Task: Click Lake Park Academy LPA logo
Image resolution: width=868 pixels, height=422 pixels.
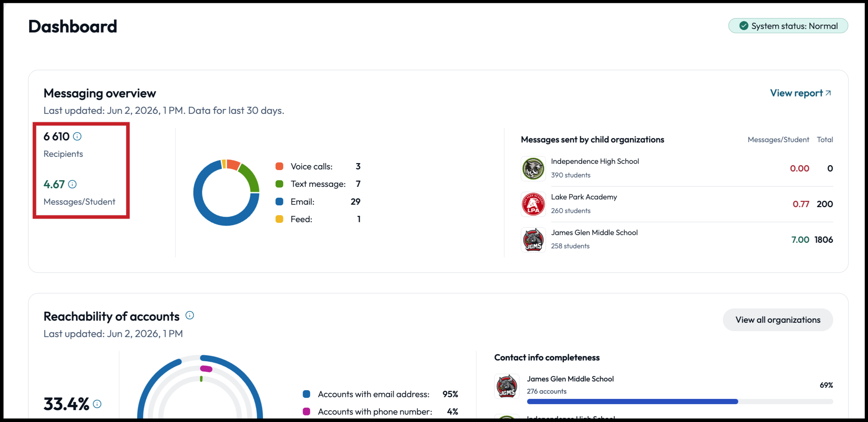Action: pos(533,204)
